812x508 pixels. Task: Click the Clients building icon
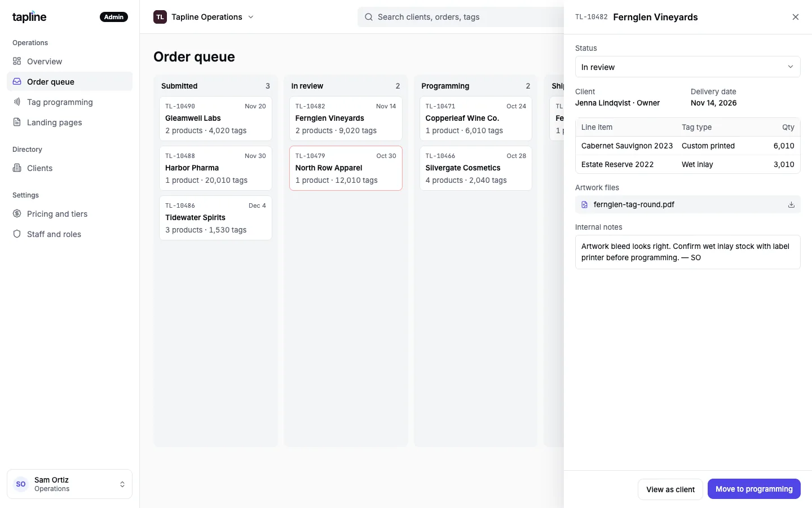17,168
